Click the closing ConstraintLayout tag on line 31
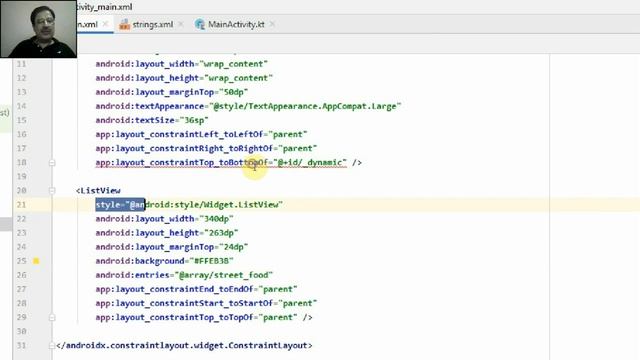Screen dimensions: 640x360 pos(184,345)
